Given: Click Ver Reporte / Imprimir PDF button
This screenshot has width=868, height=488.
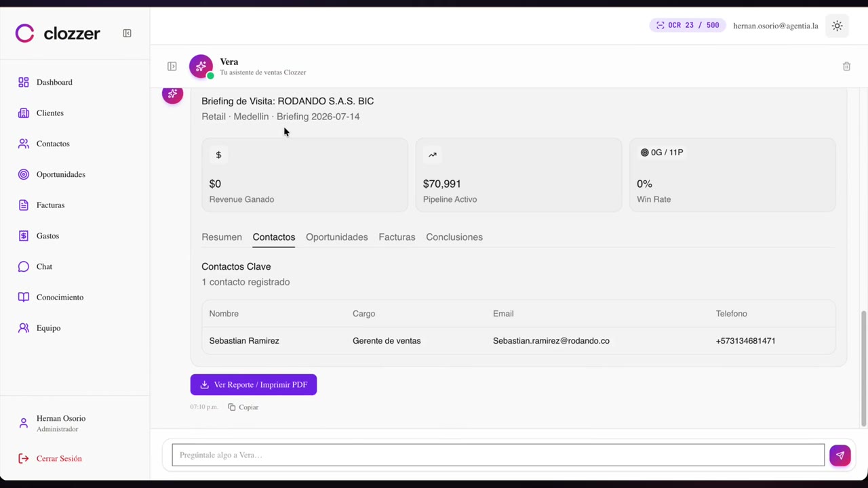Looking at the screenshot, I should 254,385.
